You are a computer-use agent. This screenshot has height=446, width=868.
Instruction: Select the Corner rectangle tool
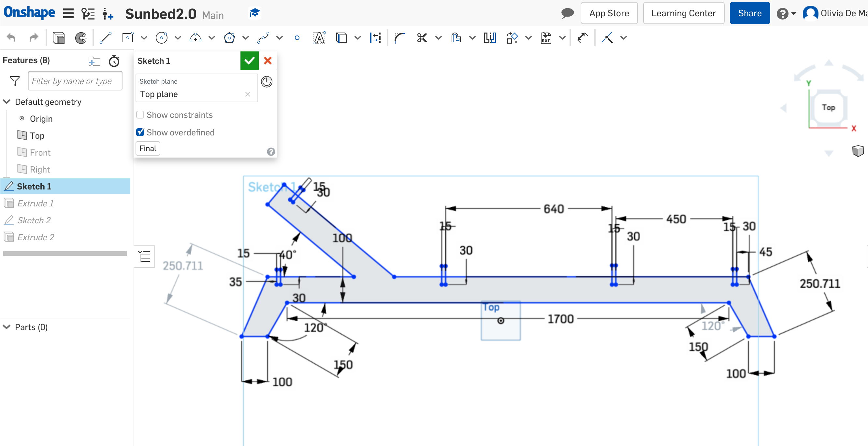coord(128,38)
